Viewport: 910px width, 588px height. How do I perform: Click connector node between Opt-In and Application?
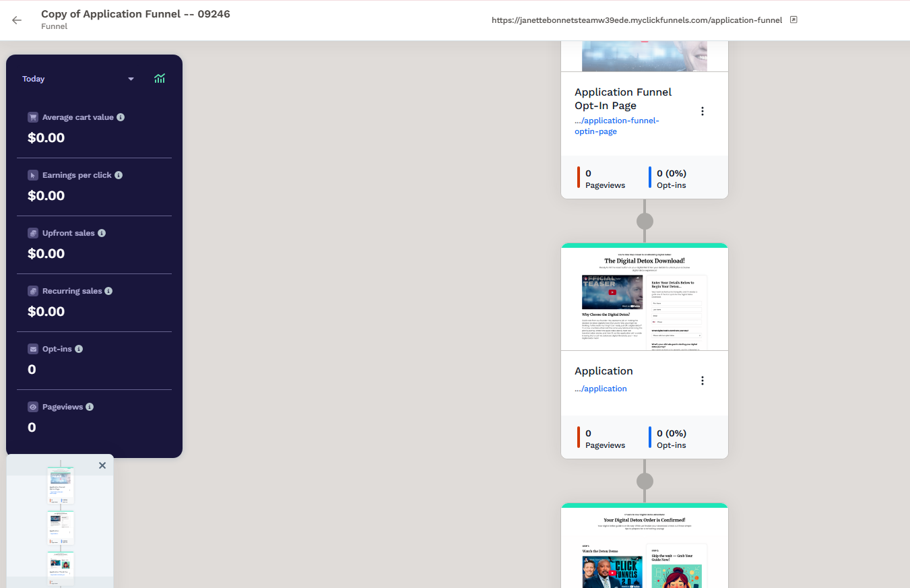tap(645, 221)
